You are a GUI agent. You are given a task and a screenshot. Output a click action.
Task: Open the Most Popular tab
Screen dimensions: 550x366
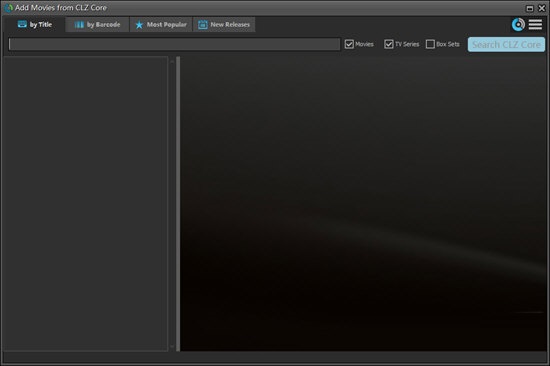point(161,25)
